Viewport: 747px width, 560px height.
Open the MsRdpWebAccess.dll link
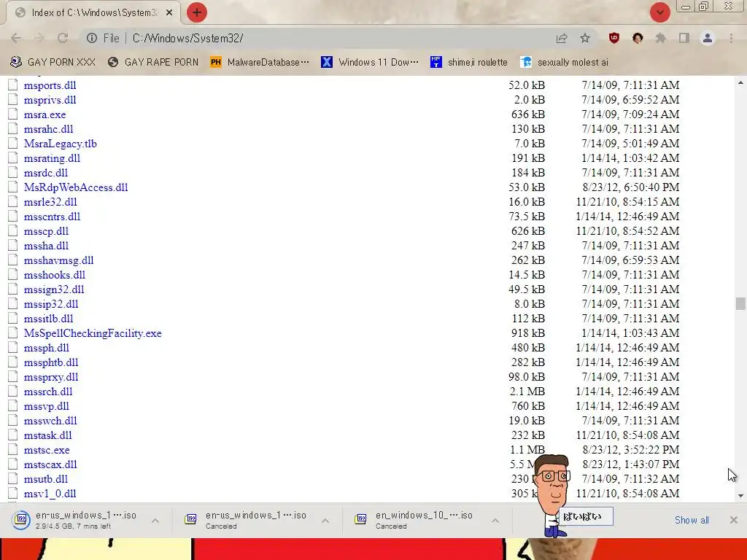click(76, 187)
